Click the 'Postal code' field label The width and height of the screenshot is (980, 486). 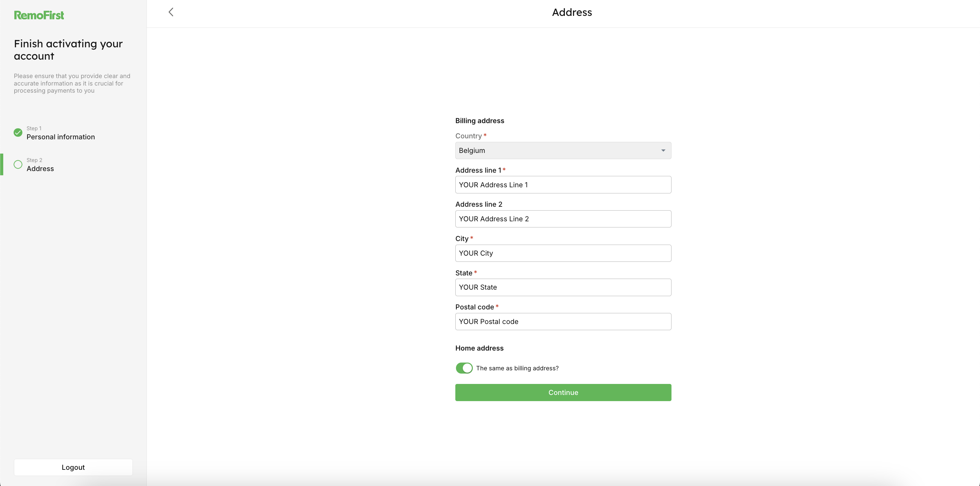pyautogui.click(x=474, y=307)
